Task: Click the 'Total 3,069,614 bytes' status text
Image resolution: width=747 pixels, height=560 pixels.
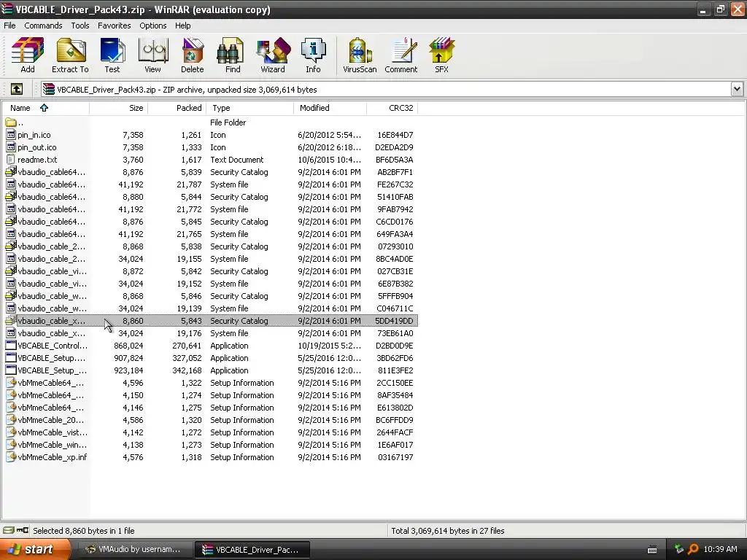Action: (x=447, y=531)
